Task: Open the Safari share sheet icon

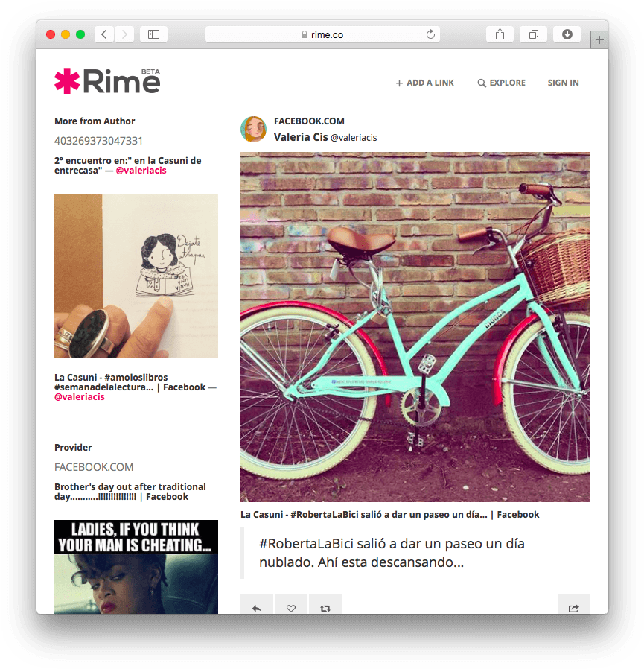Action: [500, 34]
